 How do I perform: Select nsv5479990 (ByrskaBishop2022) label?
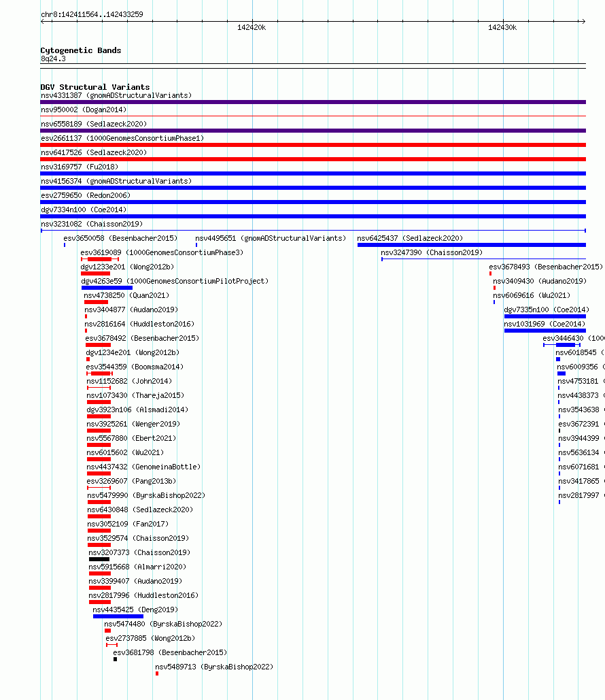pos(146,495)
